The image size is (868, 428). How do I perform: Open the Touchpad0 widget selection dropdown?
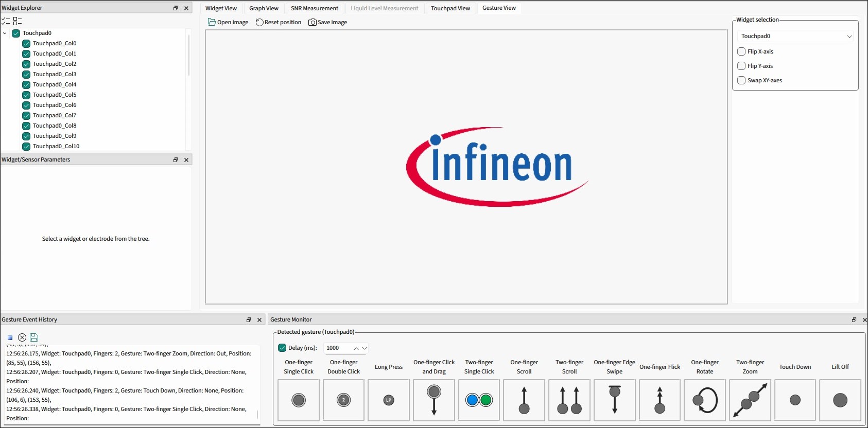coord(795,36)
